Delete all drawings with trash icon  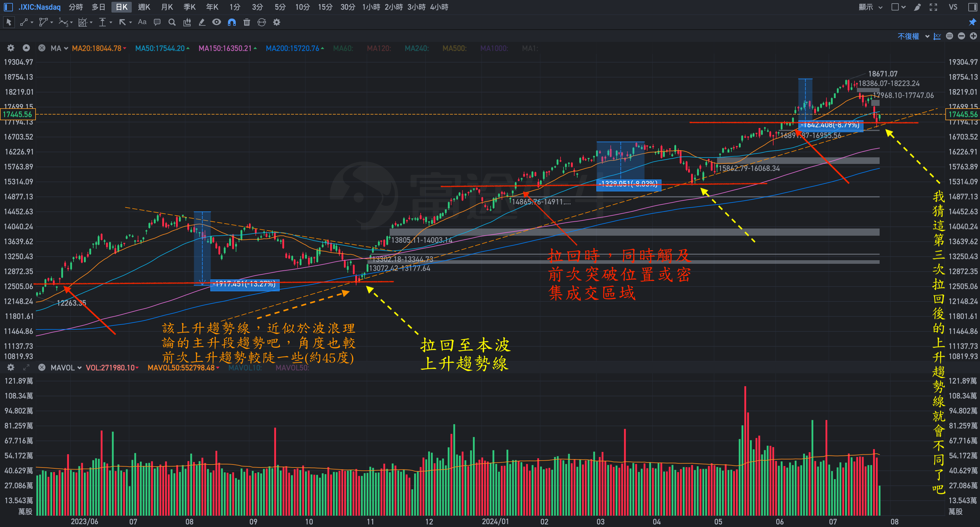[x=246, y=22]
